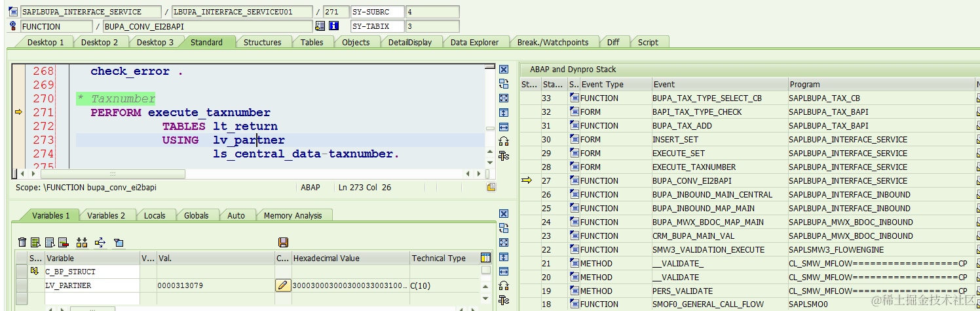Close the variables tool panel

coord(504,214)
